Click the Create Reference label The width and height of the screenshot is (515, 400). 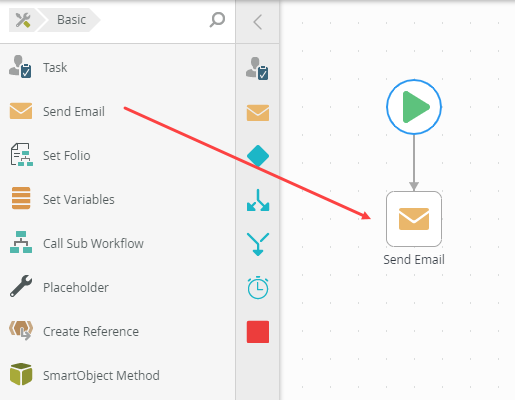pyautogui.click(x=91, y=331)
